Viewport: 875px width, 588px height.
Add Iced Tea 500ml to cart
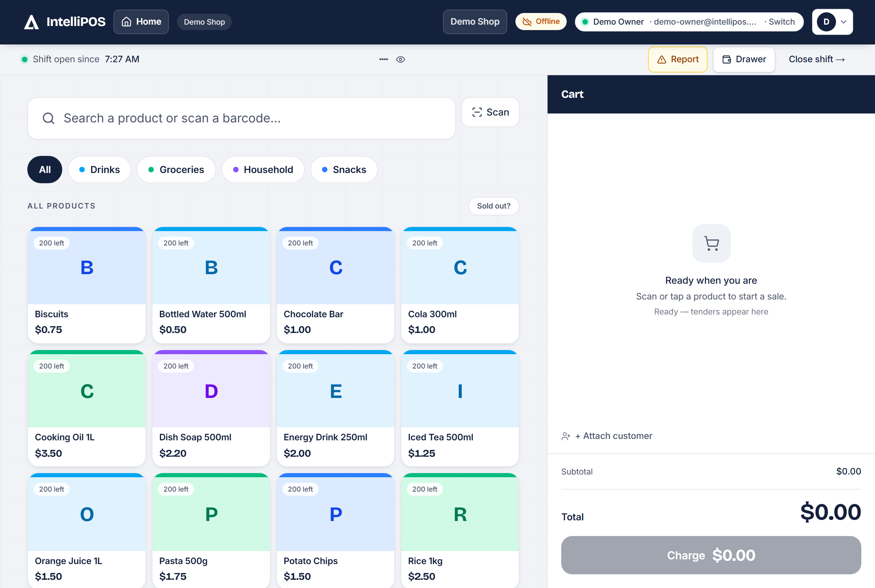tap(460, 408)
